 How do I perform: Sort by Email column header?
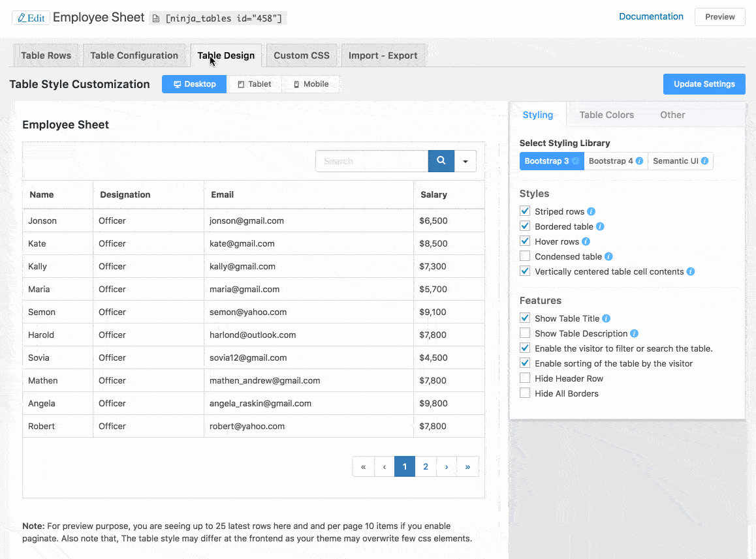pos(309,194)
